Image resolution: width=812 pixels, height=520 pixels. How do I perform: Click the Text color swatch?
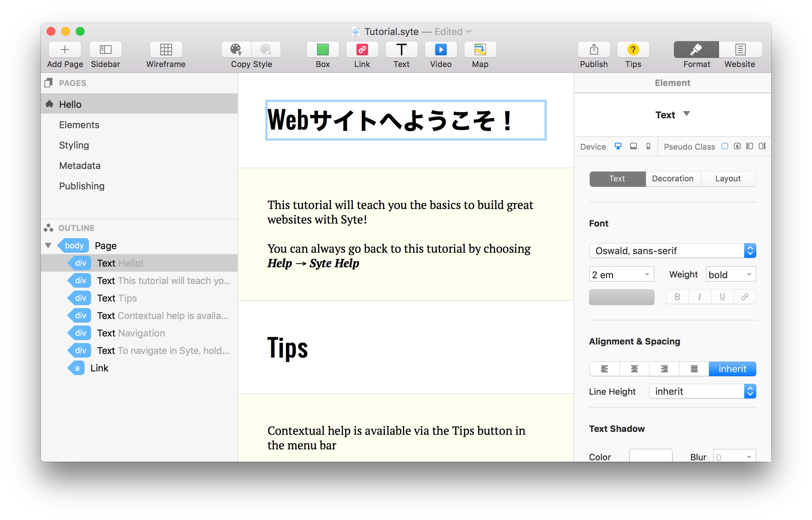pyautogui.click(x=621, y=296)
